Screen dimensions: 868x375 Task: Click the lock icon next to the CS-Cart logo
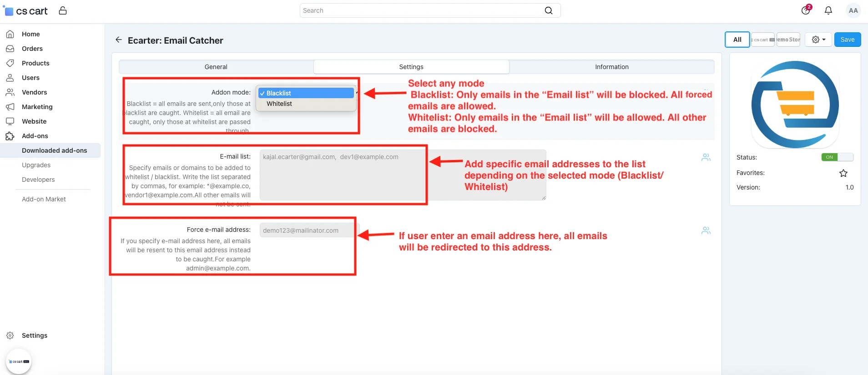(x=63, y=10)
